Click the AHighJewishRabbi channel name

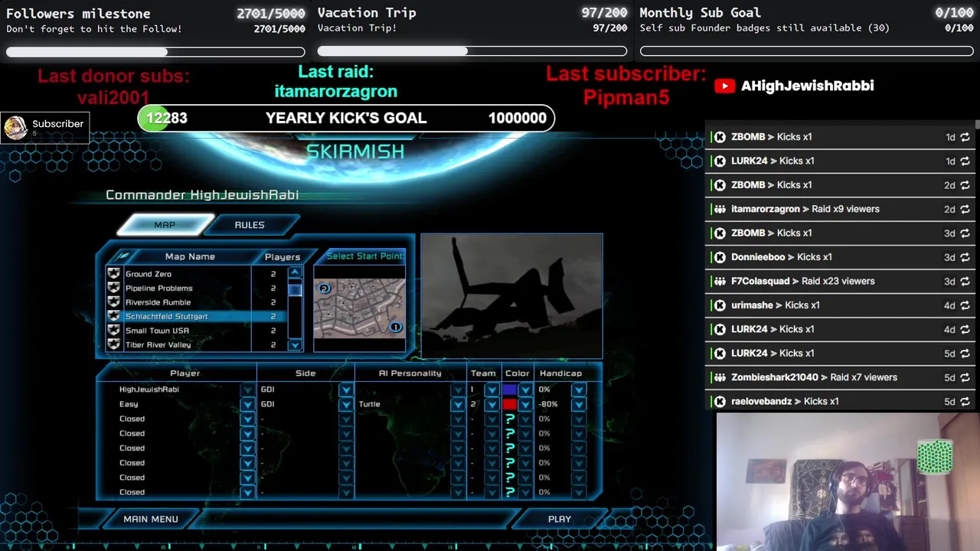pyautogui.click(x=807, y=86)
